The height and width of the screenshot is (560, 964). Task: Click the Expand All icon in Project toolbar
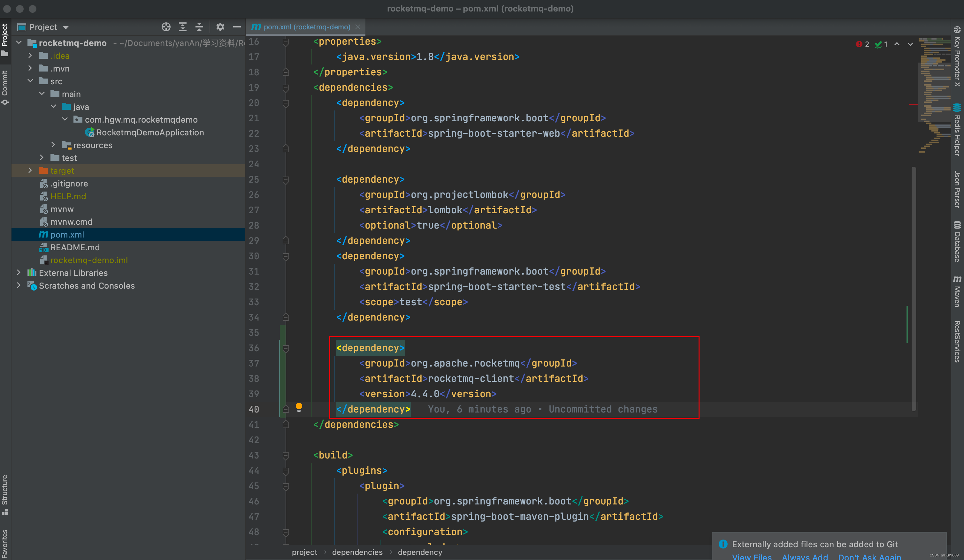point(182,27)
